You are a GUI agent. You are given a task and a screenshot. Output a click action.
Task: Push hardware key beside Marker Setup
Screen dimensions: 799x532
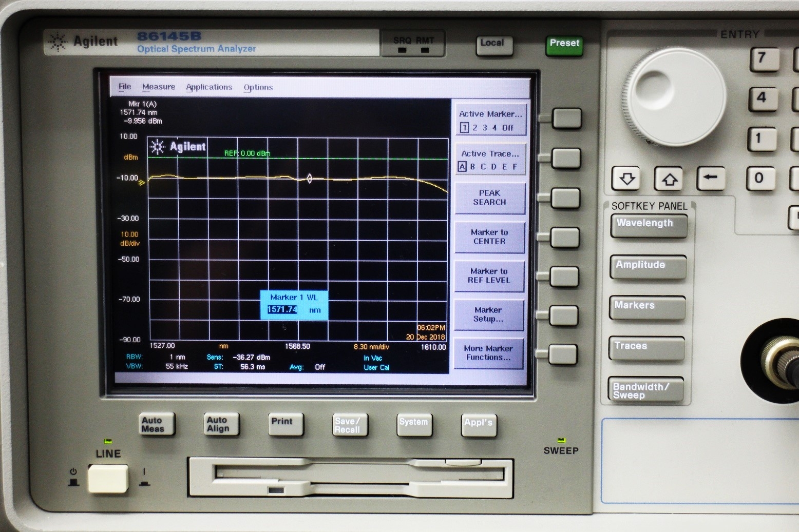tap(564, 316)
